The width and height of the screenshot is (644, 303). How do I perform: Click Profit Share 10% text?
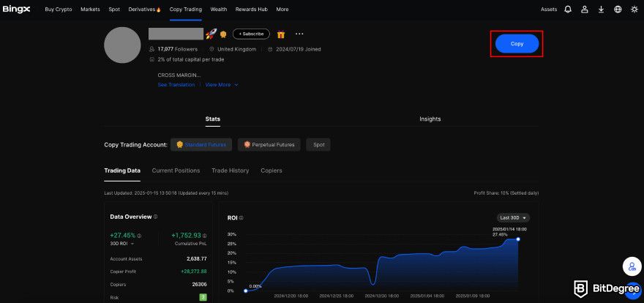click(506, 193)
